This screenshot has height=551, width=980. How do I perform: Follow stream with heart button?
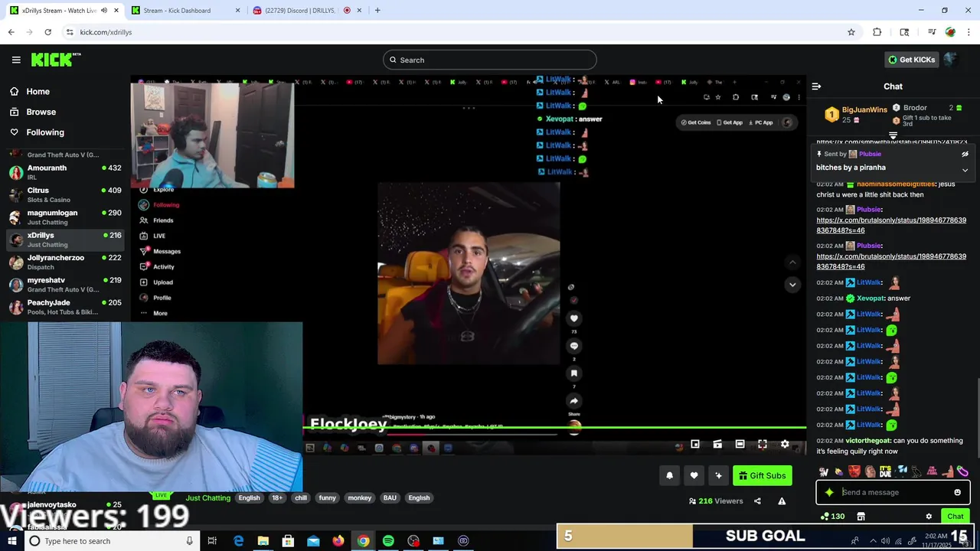694,476
